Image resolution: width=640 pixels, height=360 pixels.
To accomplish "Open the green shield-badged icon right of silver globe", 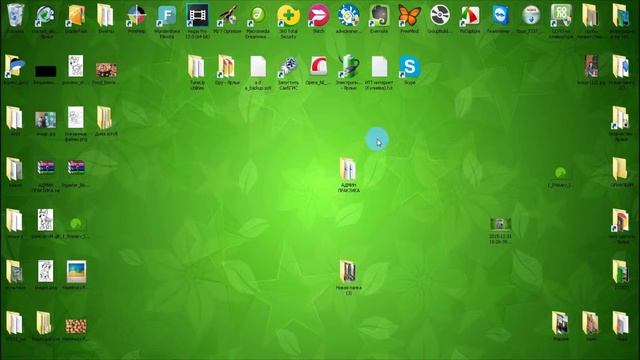I will coord(561,16).
